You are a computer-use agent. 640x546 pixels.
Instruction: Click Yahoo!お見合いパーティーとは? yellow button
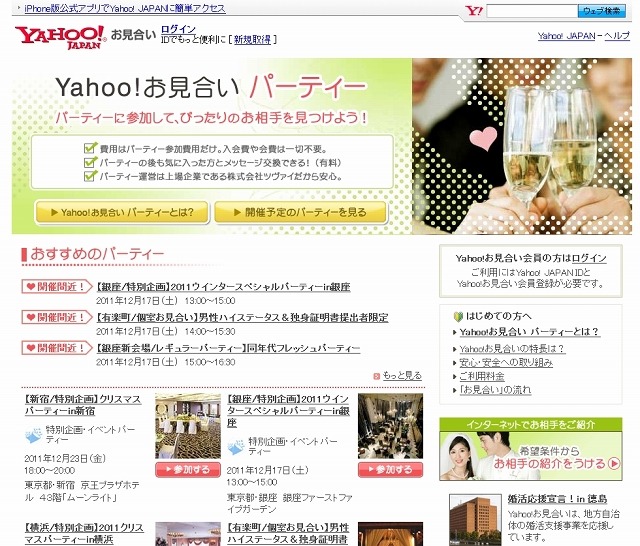click(x=122, y=212)
